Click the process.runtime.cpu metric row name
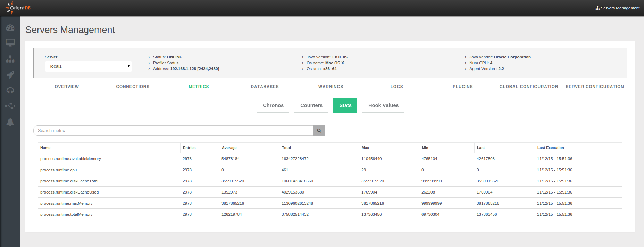644x247 pixels. 59,170
